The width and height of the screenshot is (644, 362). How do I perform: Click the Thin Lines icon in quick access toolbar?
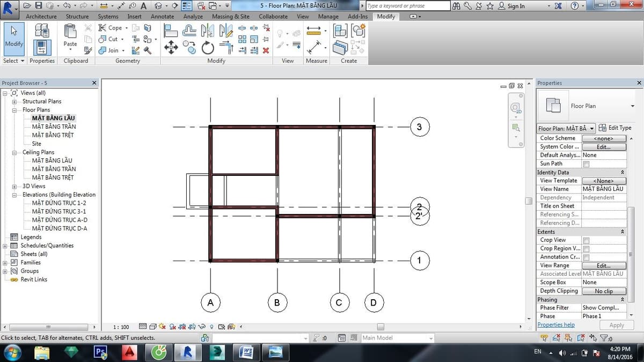click(x=187, y=5)
